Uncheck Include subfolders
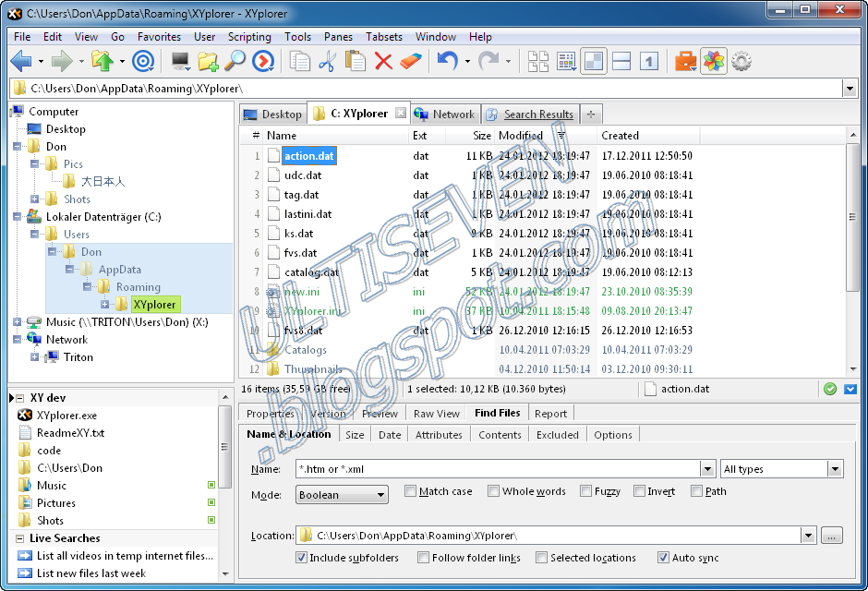This screenshot has height=591, width=868. (301, 557)
